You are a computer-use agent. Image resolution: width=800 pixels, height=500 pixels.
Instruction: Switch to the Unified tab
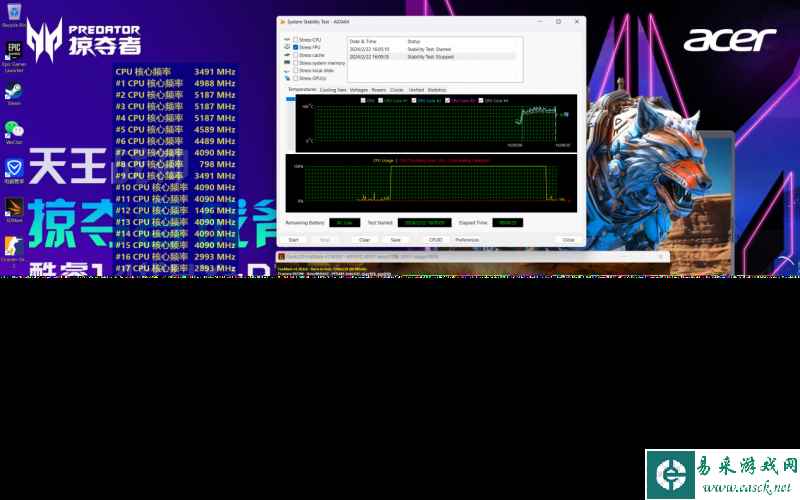(x=416, y=90)
